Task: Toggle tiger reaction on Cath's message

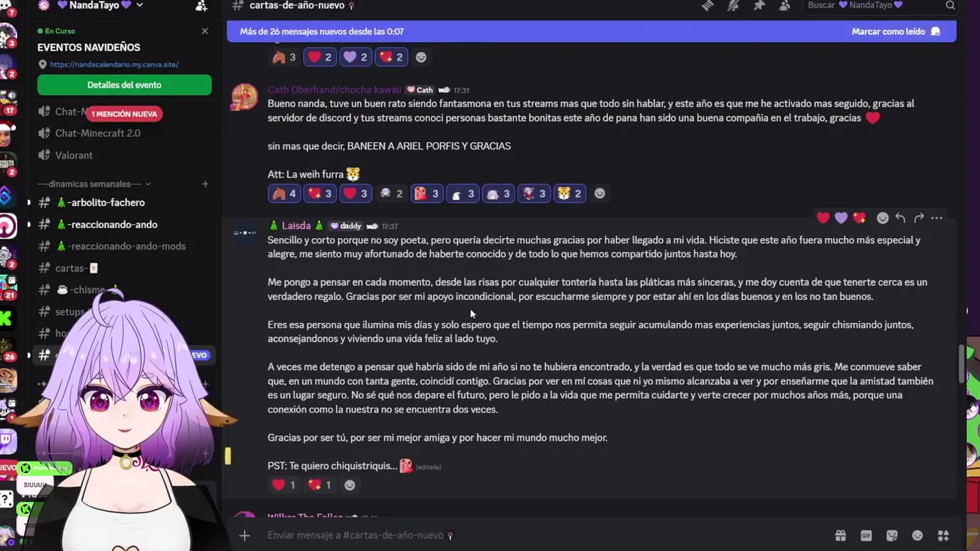Action: (x=570, y=194)
